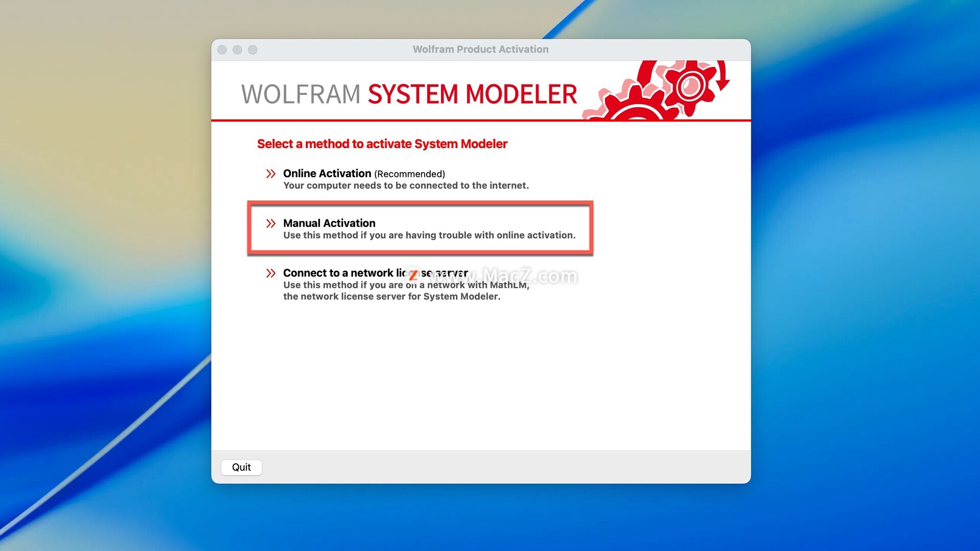
Task: Click the minimize window button
Action: (237, 49)
